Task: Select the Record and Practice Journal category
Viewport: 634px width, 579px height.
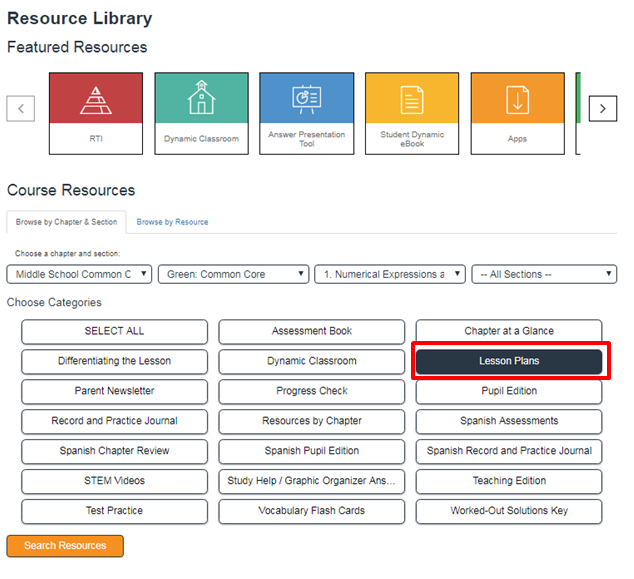Action: [114, 421]
